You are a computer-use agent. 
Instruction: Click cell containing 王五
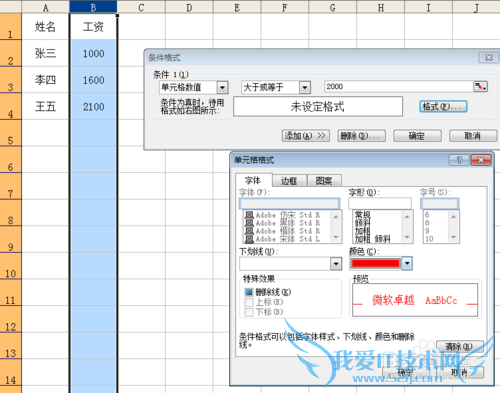45,107
